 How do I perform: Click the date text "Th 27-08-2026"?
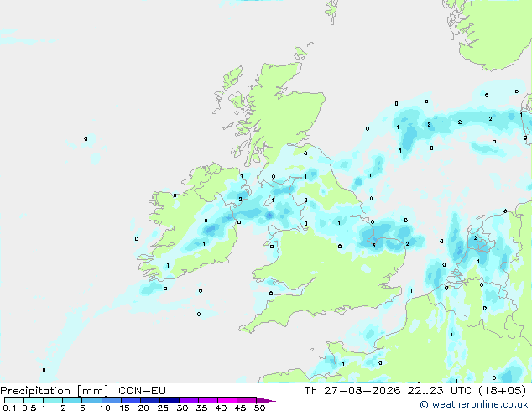pos(352,391)
